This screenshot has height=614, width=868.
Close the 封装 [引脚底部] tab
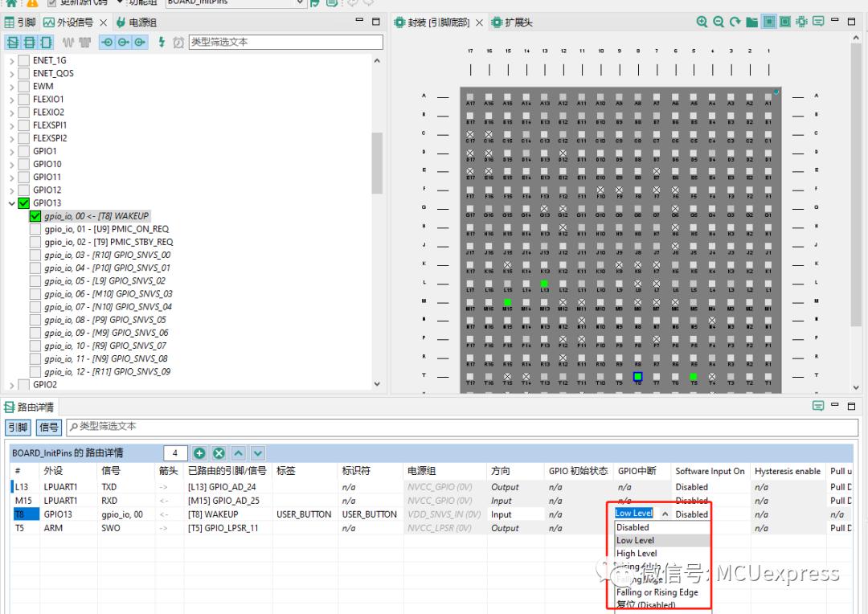(x=479, y=23)
